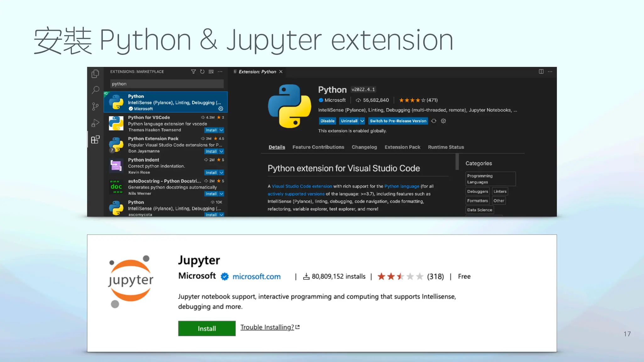
Task: Click Microsoft verified badge near Jupyter
Action: (225, 277)
